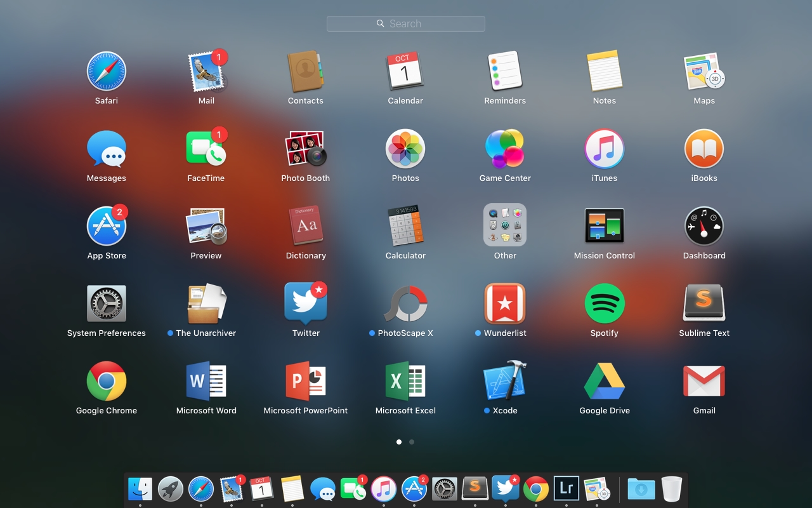Launch Game Center

tap(505, 149)
